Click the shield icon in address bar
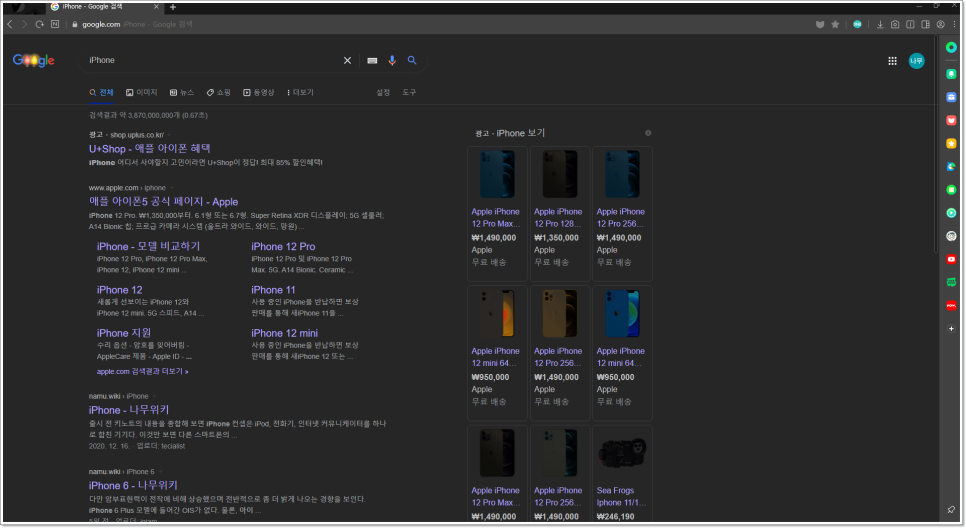Image resolution: width=966 pixels, height=528 pixels. click(x=820, y=24)
